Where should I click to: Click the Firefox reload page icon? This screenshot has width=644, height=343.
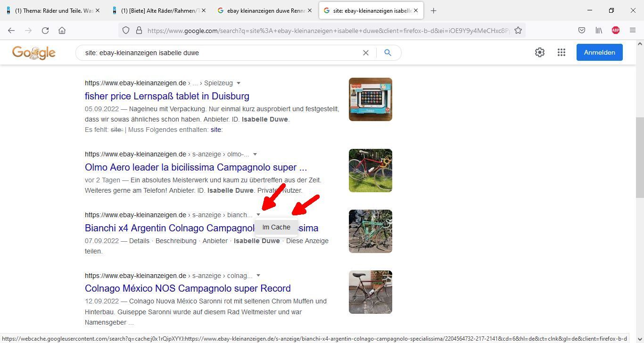(x=45, y=30)
